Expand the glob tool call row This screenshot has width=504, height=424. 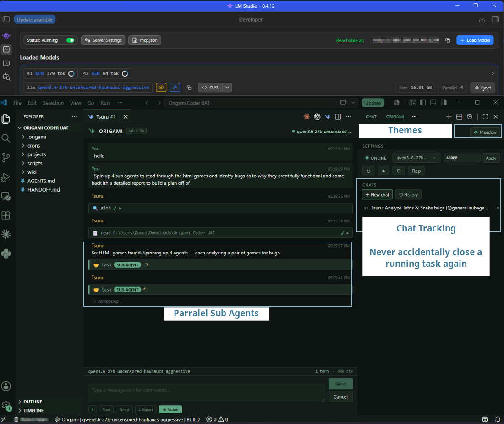pos(220,208)
